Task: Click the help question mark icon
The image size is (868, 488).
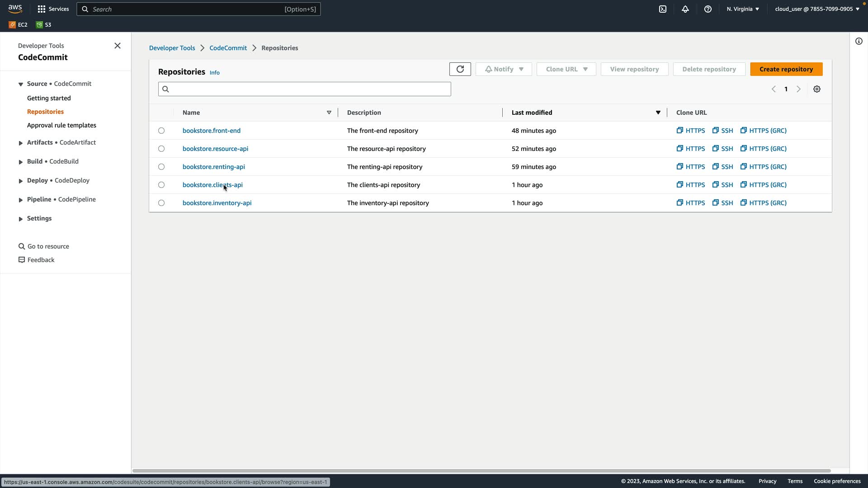Action: (708, 9)
